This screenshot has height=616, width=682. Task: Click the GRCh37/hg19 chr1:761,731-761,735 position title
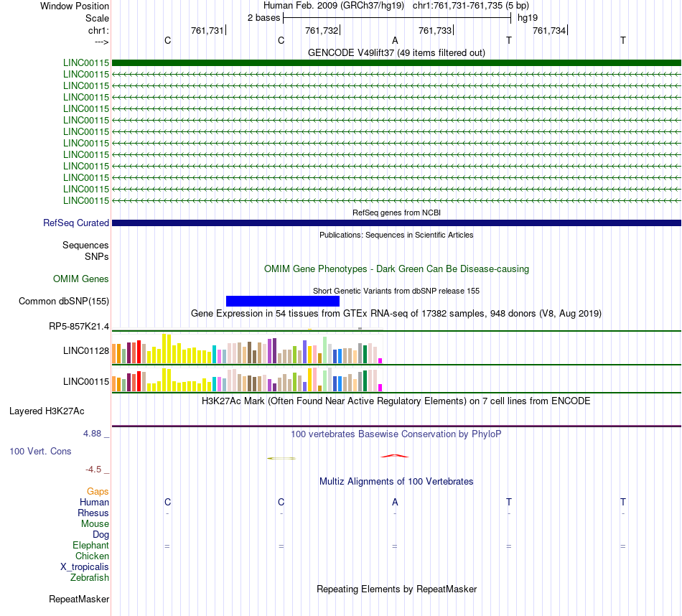point(396,6)
